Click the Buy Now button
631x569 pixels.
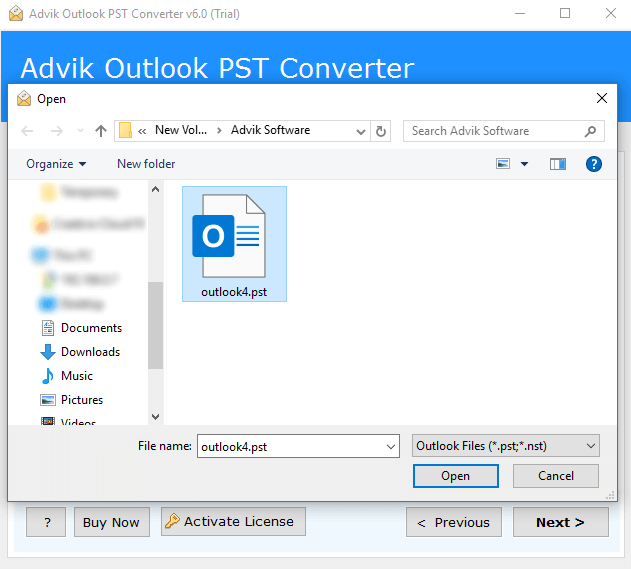(x=111, y=522)
